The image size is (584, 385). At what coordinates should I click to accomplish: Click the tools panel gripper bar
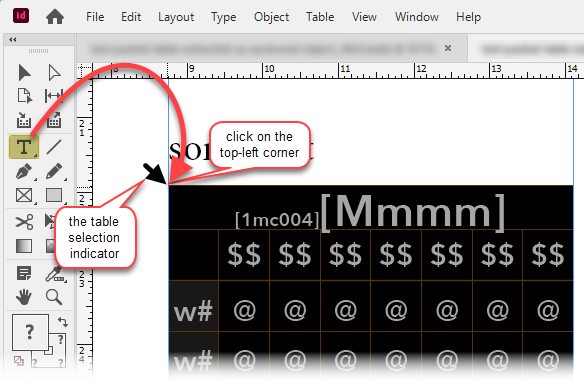click(38, 51)
